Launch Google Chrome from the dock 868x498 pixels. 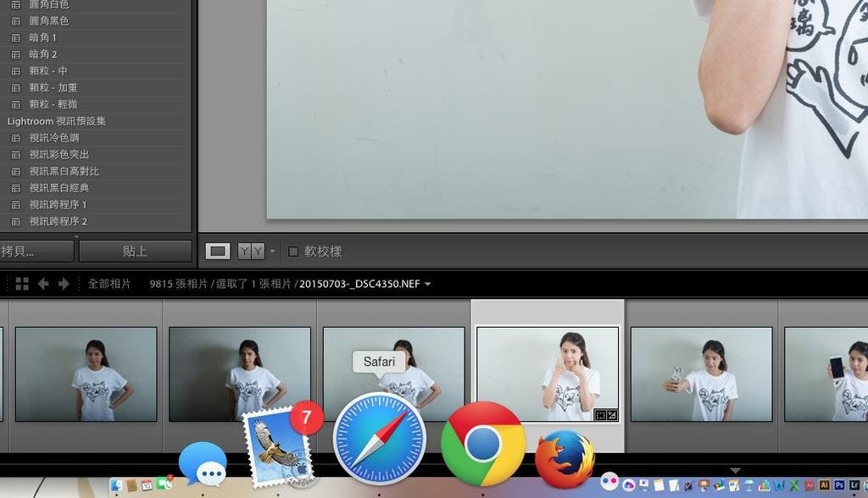coord(482,443)
